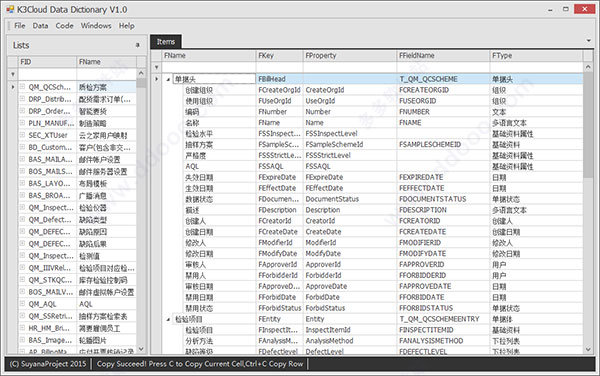Image resolution: width=600 pixels, height=376 pixels.
Task: Click the Lists grid filter funnel icon
Action: click(13, 74)
